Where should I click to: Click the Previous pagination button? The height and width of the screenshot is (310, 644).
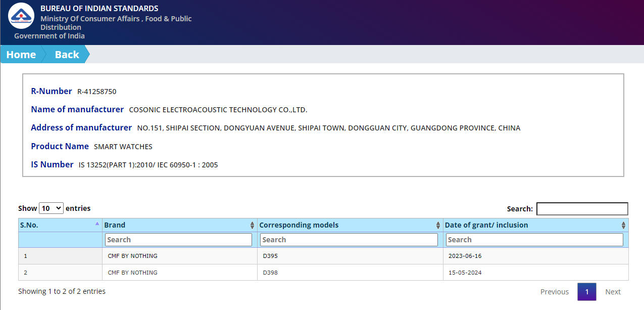(x=555, y=292)
